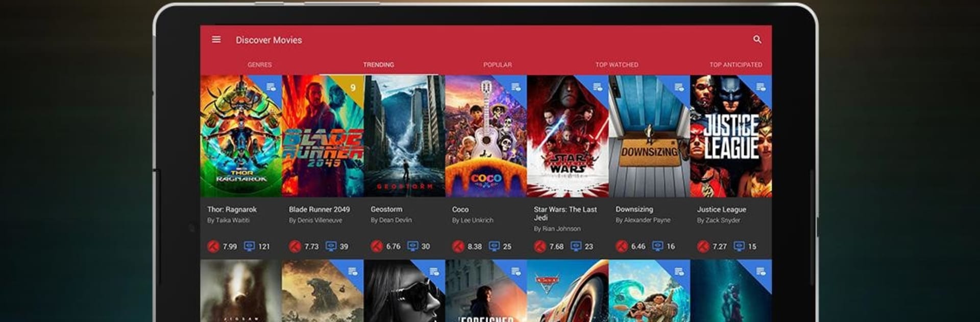Viewport: 980px width, 322px height.
Task: Switch to the Top Anticipated tab
Action: pyautogui.click(x=736, y=65)
